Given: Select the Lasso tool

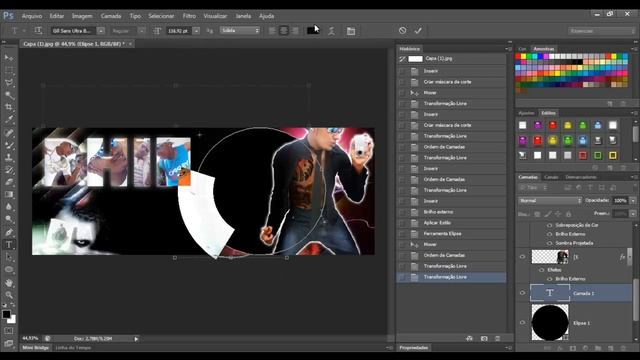Looking at the screenshot, I should point(9,83).
